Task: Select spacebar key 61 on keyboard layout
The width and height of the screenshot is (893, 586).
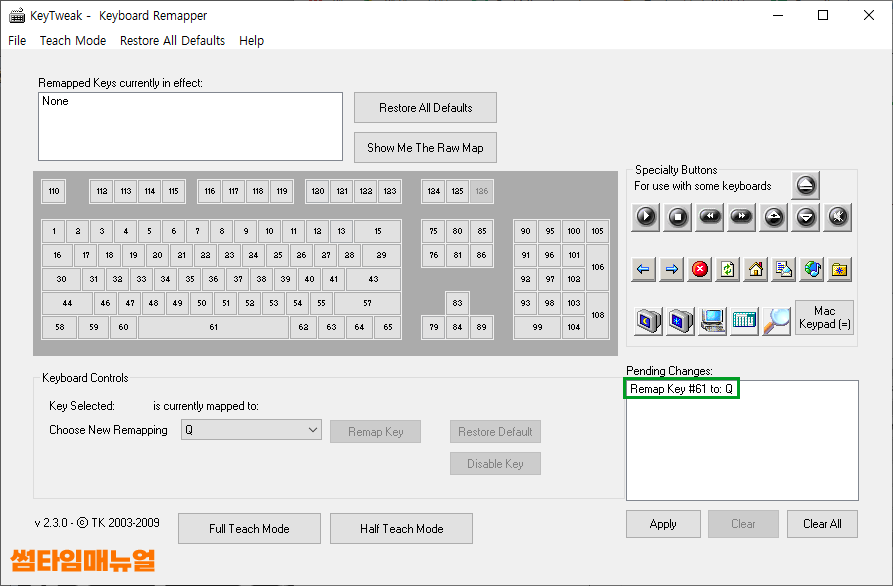Action: click(x=214, y=327)
